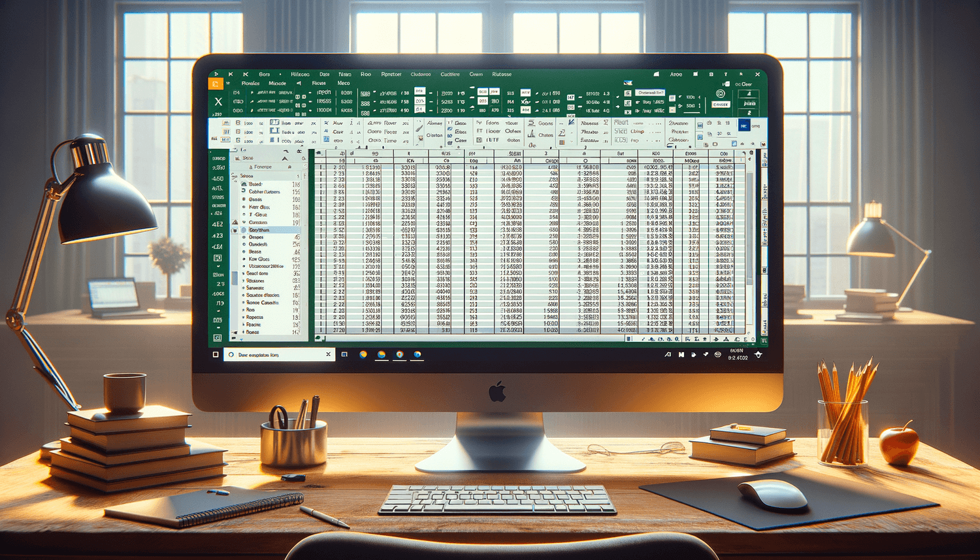Click the AutoSum icon near the ribbon's right
980x560 pixels.
[532, 122]
